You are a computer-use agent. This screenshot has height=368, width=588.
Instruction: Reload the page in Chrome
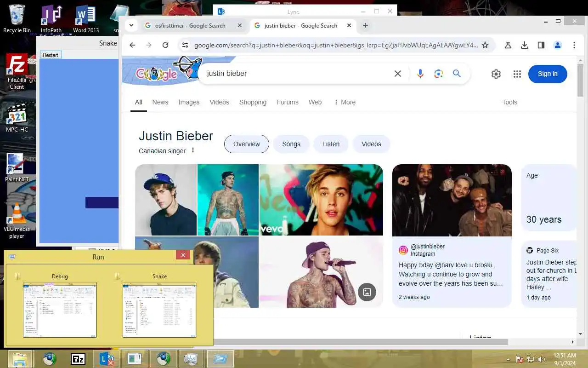[165, 45]
